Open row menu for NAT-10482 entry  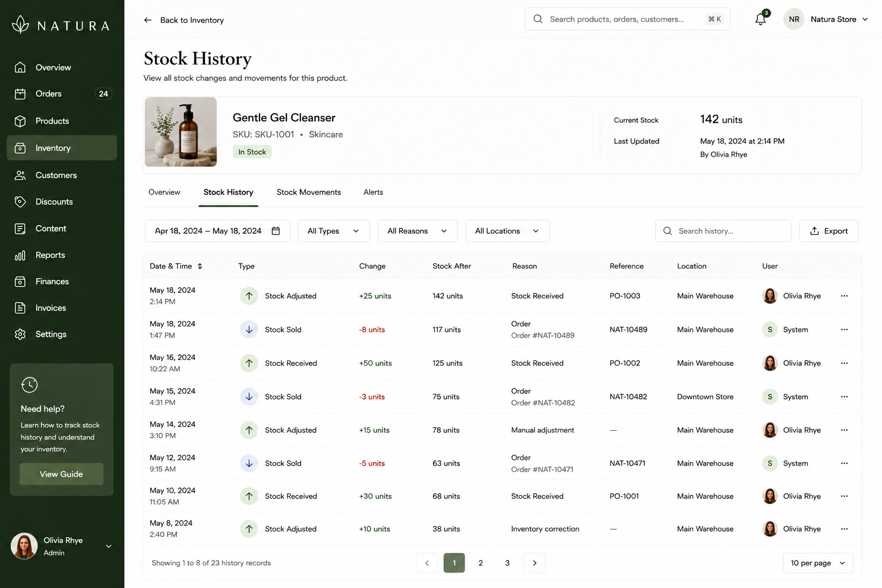tap(844, 397)
